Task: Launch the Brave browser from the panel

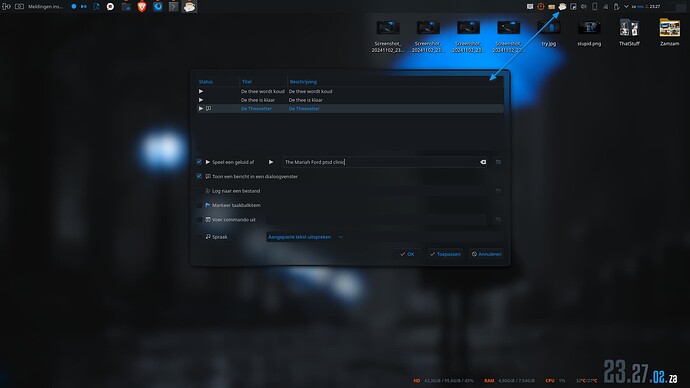Action: point(142,7)
